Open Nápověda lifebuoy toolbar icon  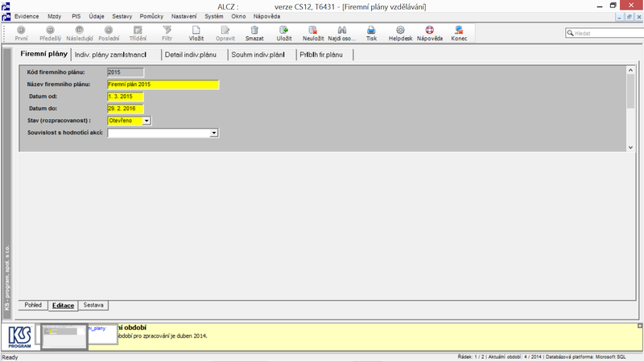430,33
